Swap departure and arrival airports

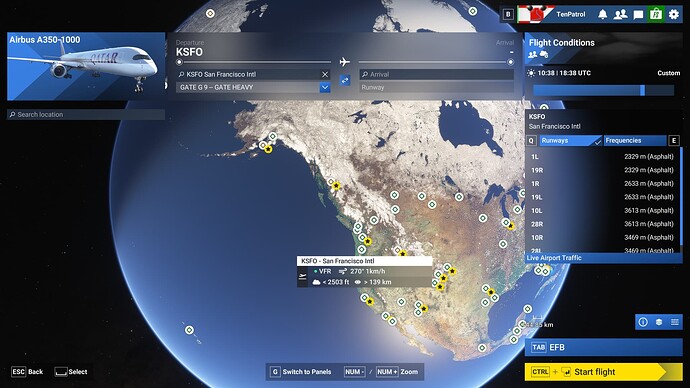[345, 81]
